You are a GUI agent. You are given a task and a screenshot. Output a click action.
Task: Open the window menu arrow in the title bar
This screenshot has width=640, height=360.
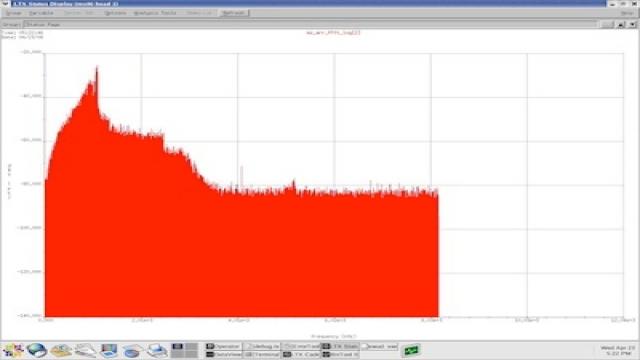5,3
